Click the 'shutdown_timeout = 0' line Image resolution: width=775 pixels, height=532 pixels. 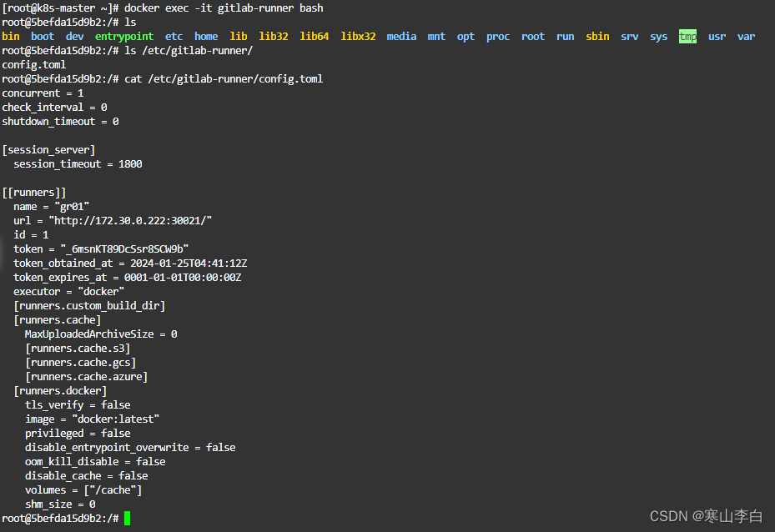pyautogui.click(x=60, y=122)
